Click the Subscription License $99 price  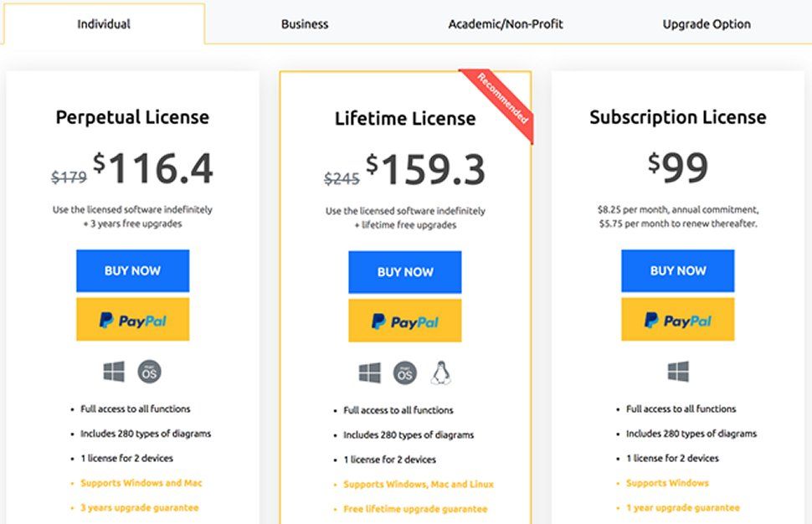(x=678, y=167)
